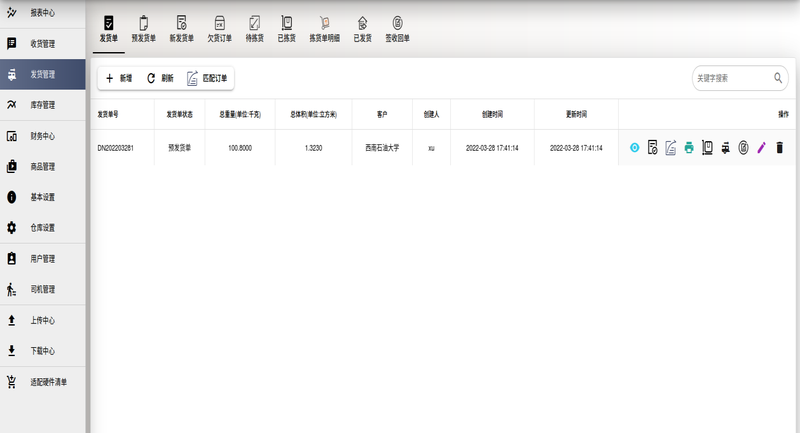Delete order DN202203281 with trash icon
Image resolution: width=800 pixels, height=433 pixels.
[x=780, y=148]
